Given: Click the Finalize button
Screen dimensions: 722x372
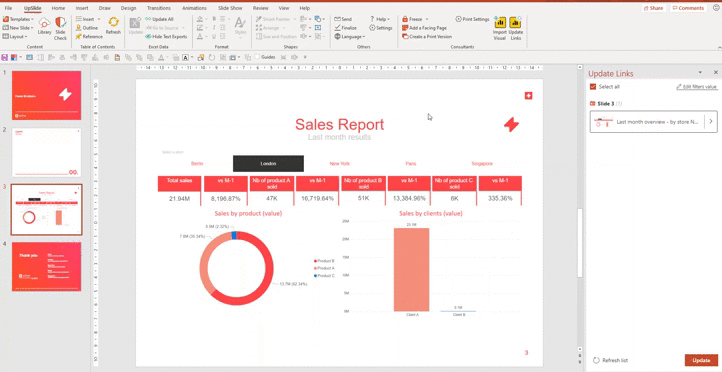Looking at the screenshot, I should [x=345, y=28].
